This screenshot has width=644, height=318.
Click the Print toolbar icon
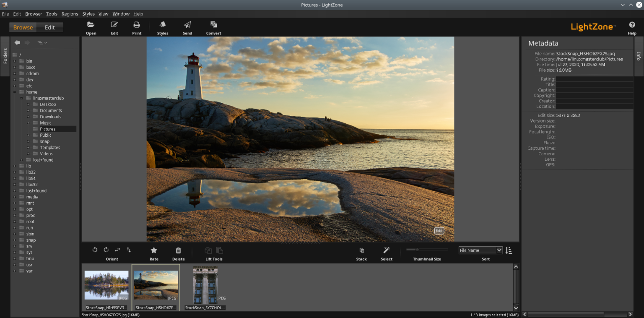(137, 25)
